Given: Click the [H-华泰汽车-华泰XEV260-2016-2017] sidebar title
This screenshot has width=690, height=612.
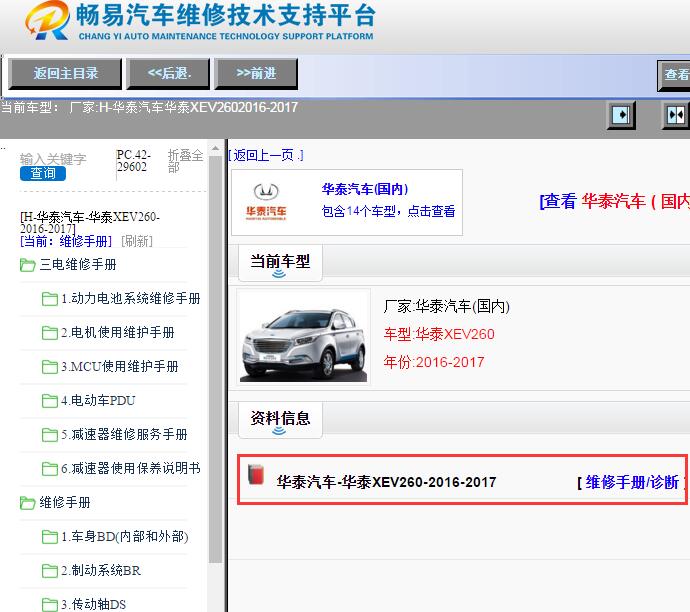Looking at the screenshot, I should (x=90, y=223).
